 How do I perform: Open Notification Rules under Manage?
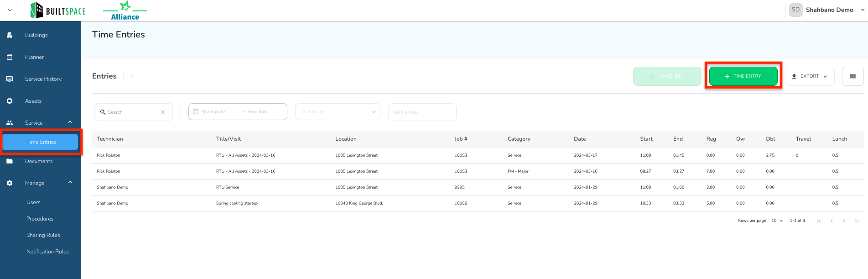click(47, 252)
